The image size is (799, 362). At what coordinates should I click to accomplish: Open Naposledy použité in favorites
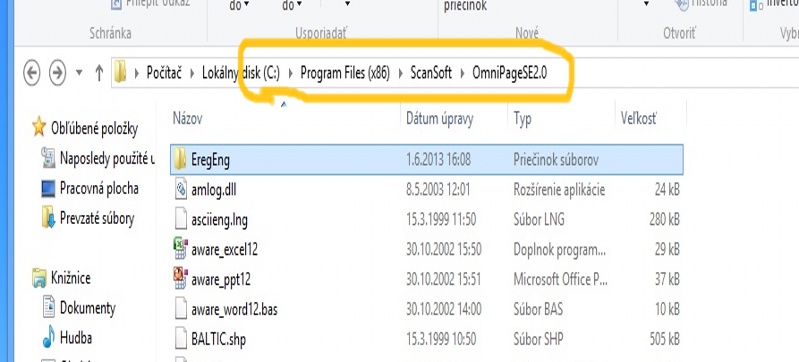click(x=107, y=158)
